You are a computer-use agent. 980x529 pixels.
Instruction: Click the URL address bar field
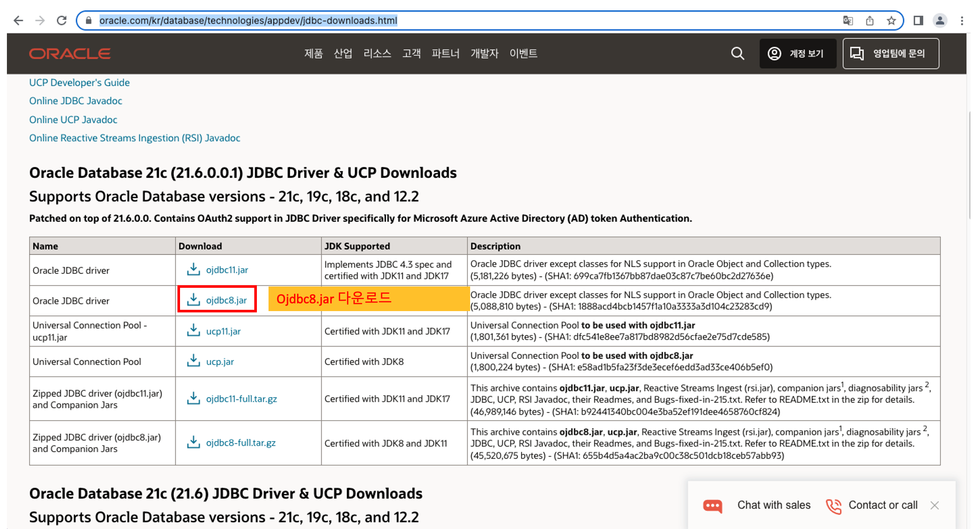pyautogui.click(x=490, y=20)
